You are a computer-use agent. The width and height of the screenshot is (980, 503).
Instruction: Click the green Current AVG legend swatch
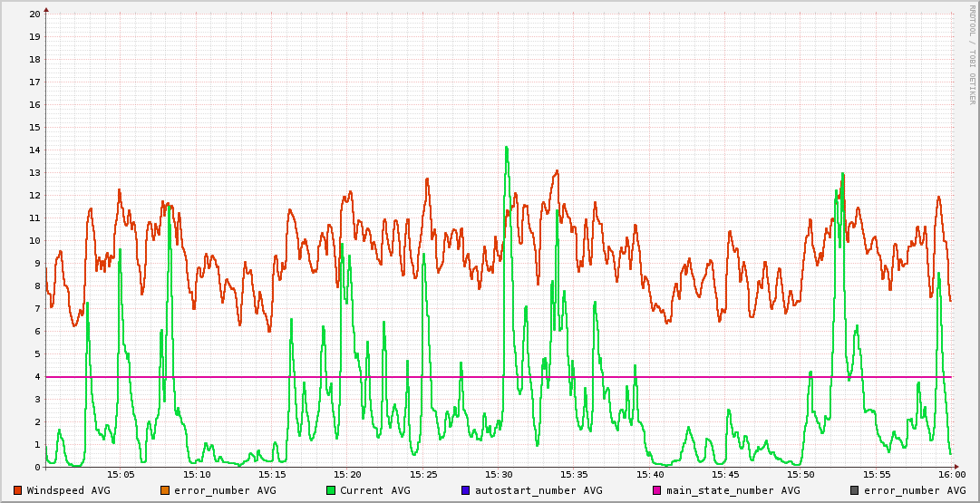point(331,490)
